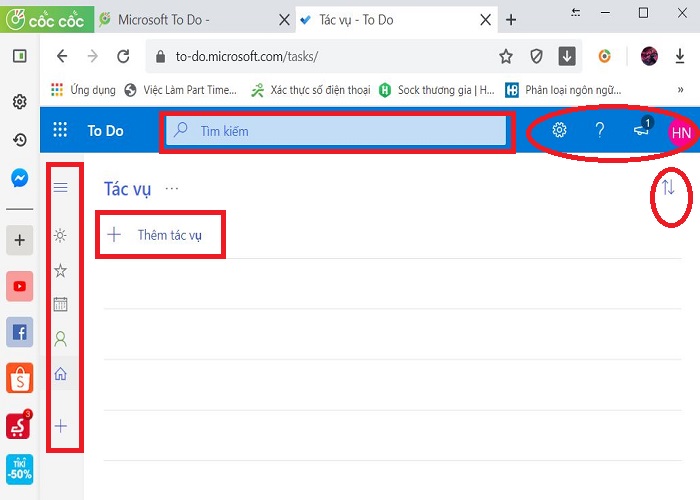This screenshot has width=700, height=500.
Task: Toggle the browser side panel icon
Action: tap(20, 56)
